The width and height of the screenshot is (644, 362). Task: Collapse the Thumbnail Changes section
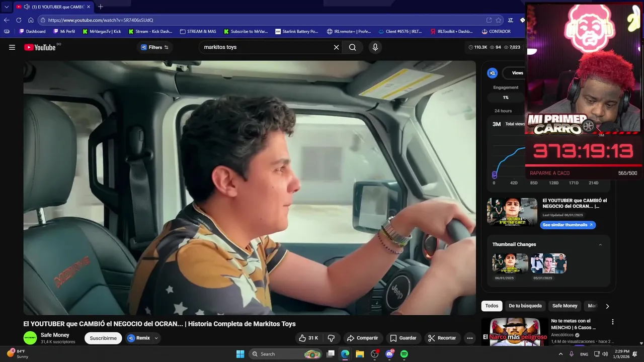(x=600, y=244)
